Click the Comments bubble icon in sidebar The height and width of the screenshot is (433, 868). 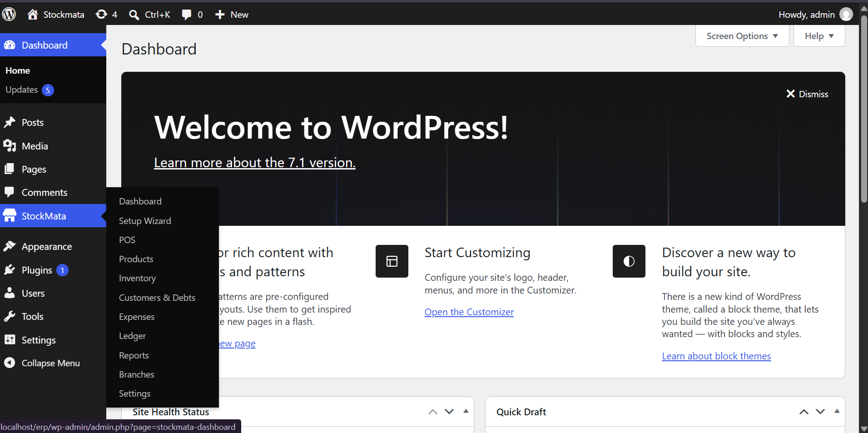coord(10,192)
